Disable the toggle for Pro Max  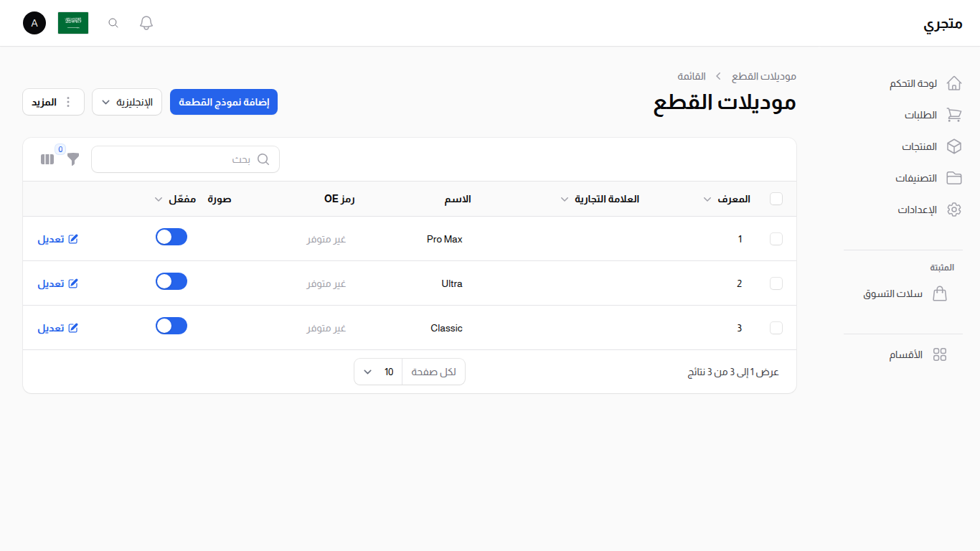[x=171, y=236]
